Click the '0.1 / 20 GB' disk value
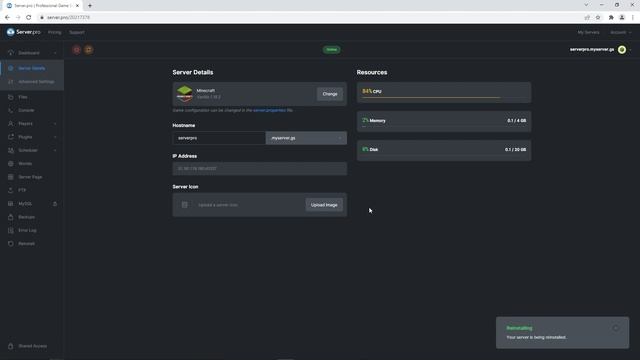 point(515,150)
